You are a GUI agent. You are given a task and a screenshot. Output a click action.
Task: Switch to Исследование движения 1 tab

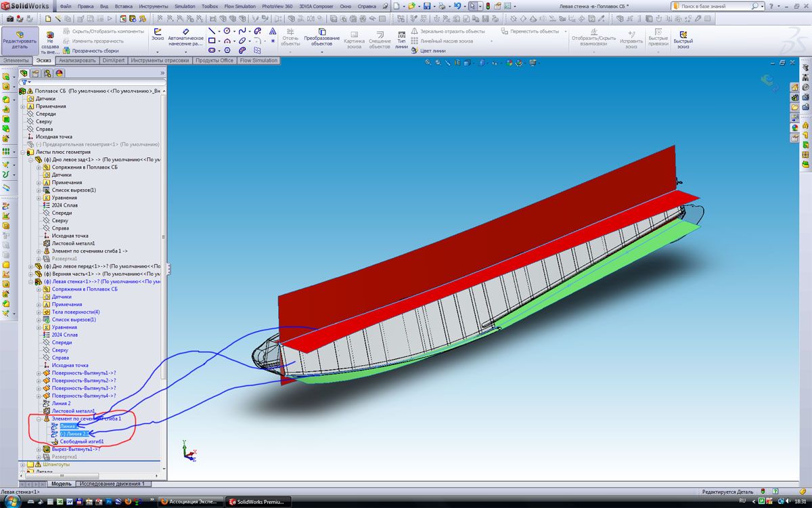[112, 484]
